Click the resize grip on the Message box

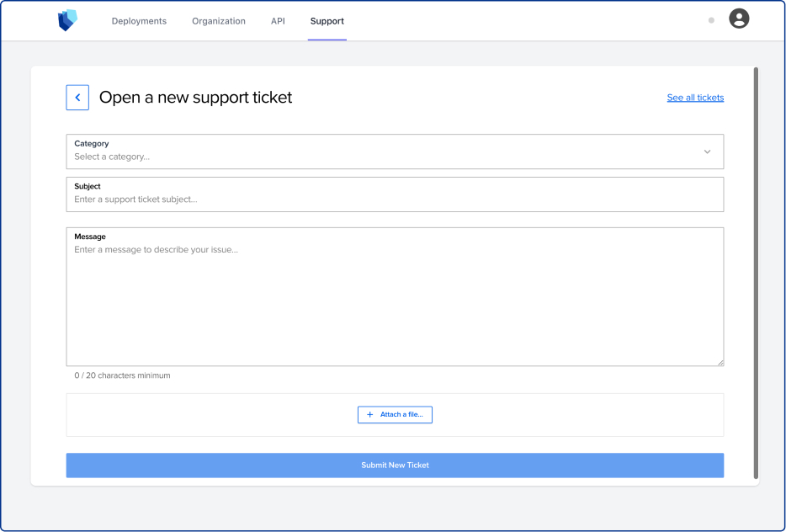point(720,362)
